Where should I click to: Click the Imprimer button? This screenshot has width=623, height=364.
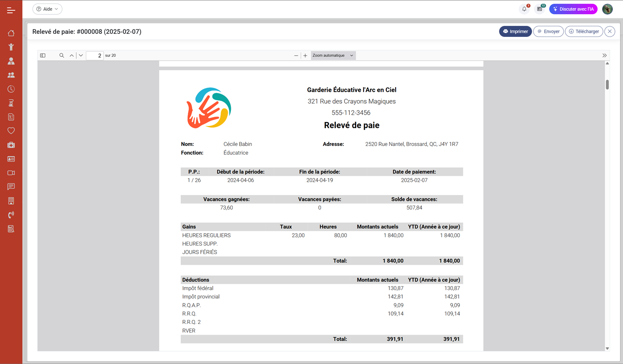(x=515, y=32)
